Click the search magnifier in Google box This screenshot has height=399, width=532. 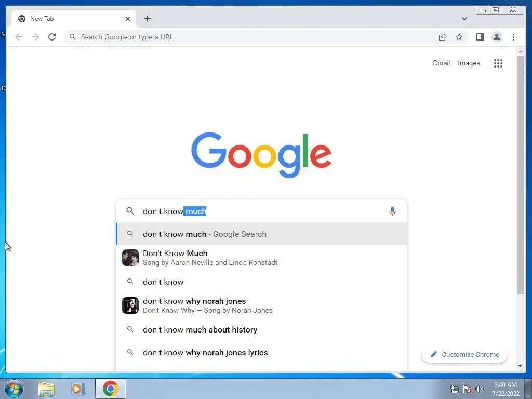click(130, 211)
